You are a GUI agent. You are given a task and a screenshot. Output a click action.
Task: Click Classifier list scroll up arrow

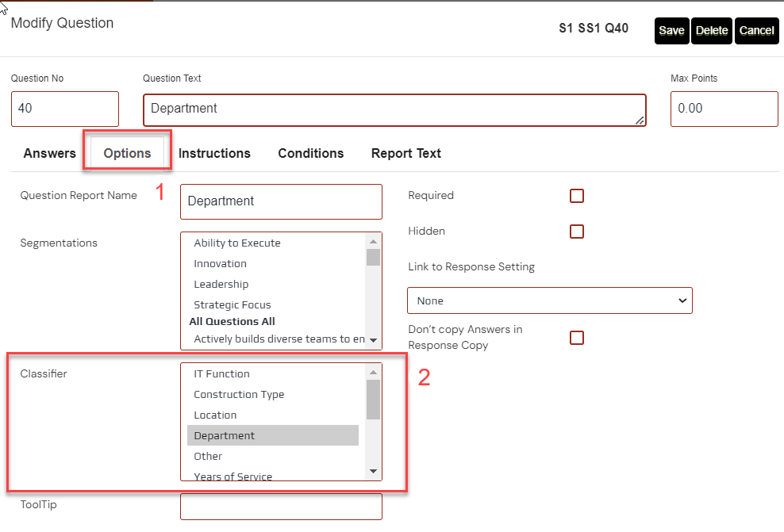(x=373, y=372)
